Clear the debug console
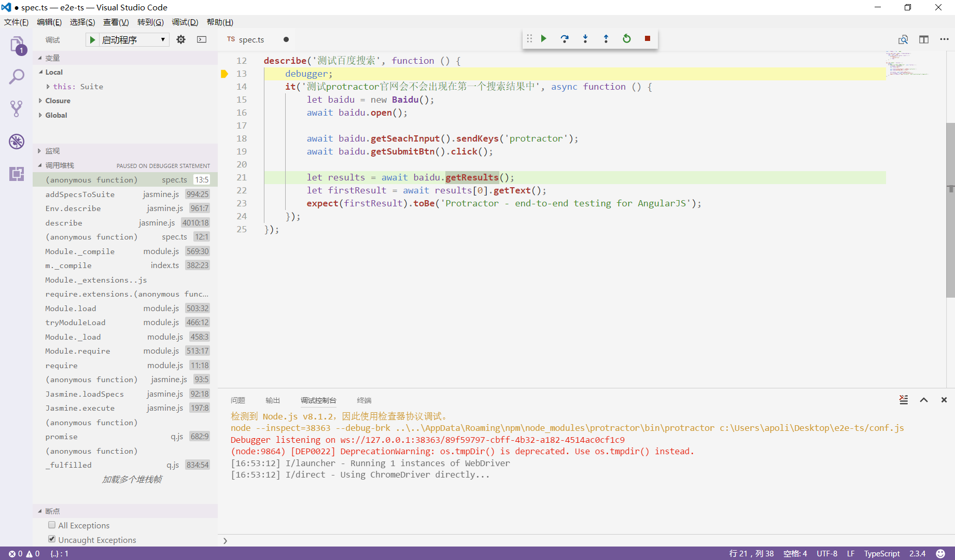 904,400
